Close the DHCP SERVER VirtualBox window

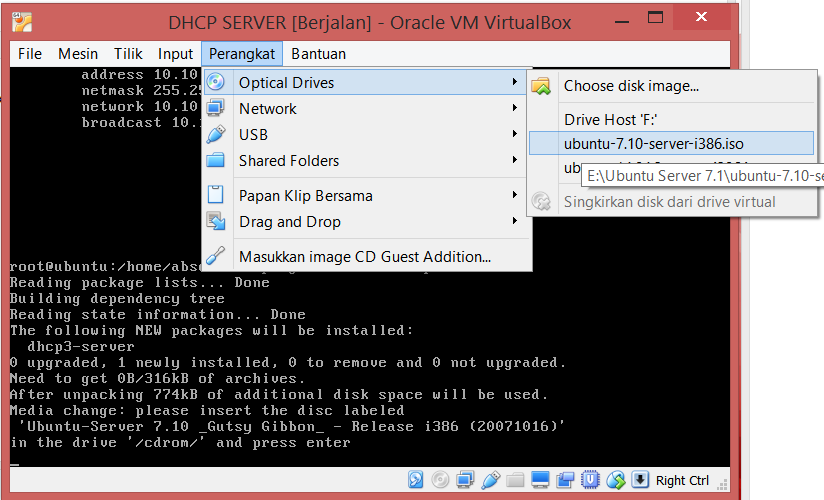coord(701,17)
